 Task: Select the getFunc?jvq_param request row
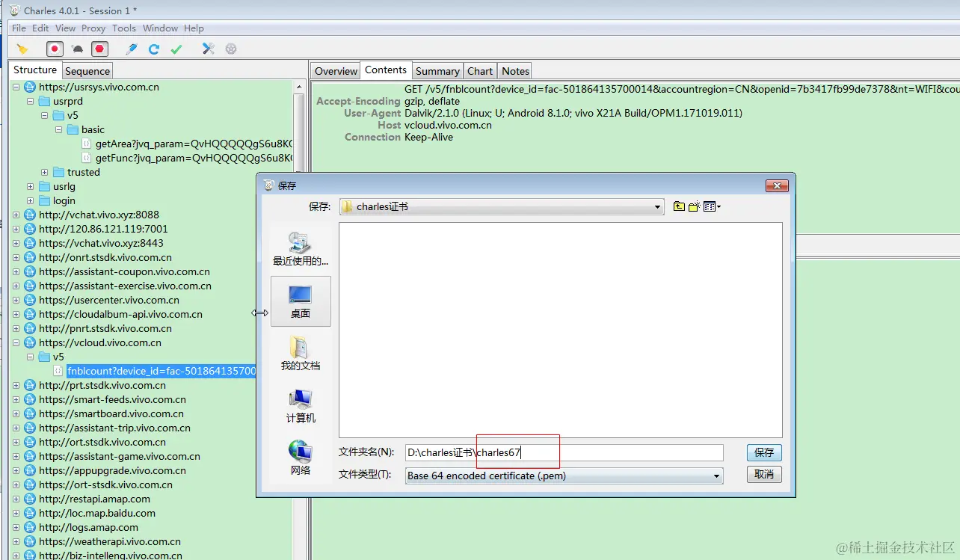pyautogui.click(x=194, y=158)
